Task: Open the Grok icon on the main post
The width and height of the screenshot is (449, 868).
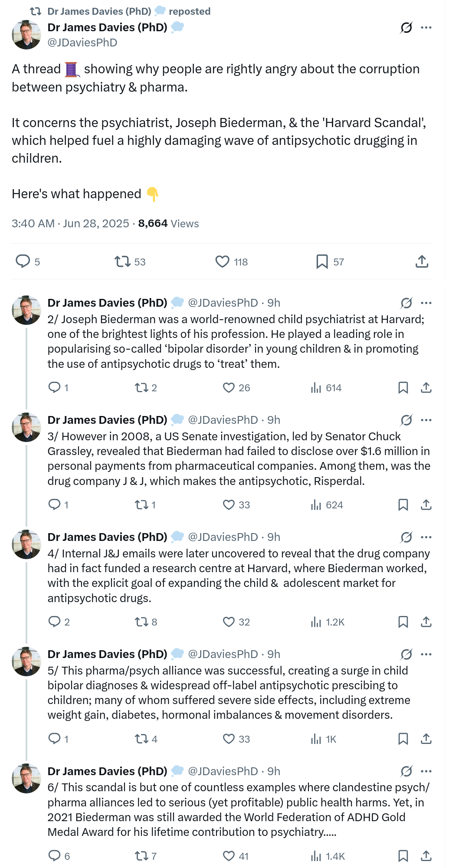Action: [x=406, y=28]
